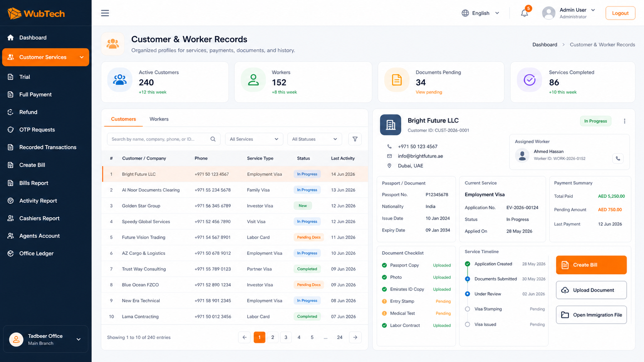Click the WubTech logo
The image size is (644, 362).
pos(36,13)
